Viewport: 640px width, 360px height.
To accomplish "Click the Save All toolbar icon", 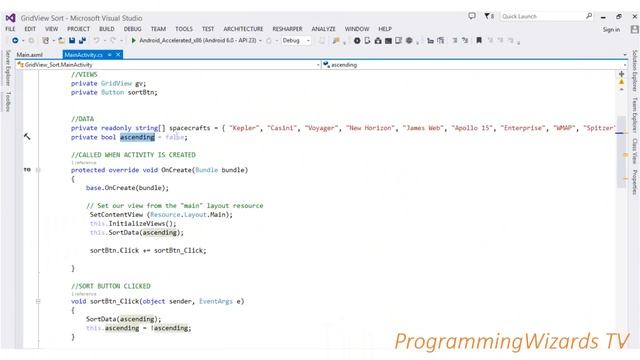I will pyautogui.click(x=82, y=40).
